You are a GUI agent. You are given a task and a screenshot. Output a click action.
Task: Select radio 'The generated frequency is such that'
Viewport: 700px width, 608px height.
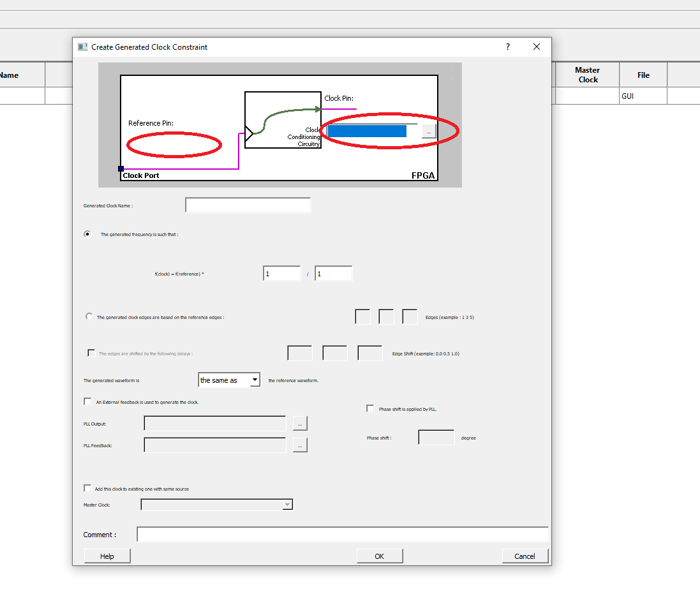[x=87, y=234]
